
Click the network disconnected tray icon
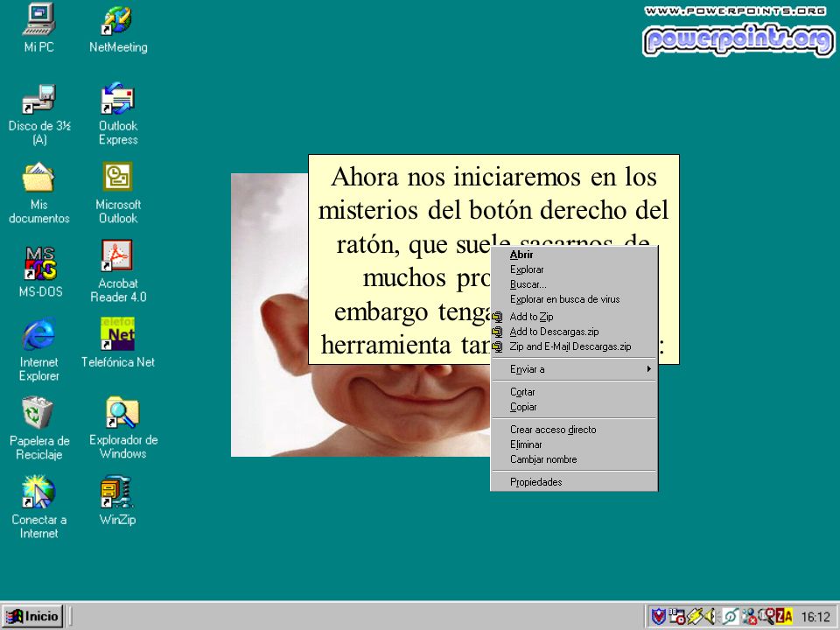(x=750, y=616)
